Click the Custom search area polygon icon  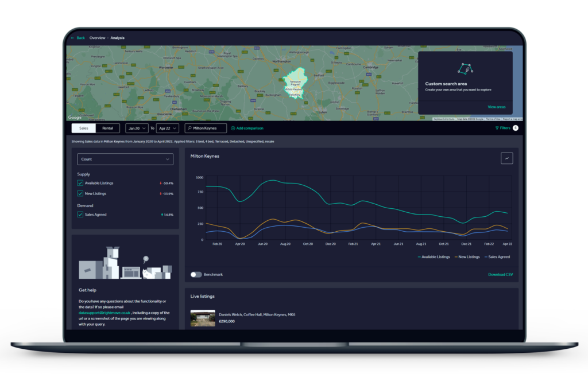pyautogui.click(x=465, y=69)
